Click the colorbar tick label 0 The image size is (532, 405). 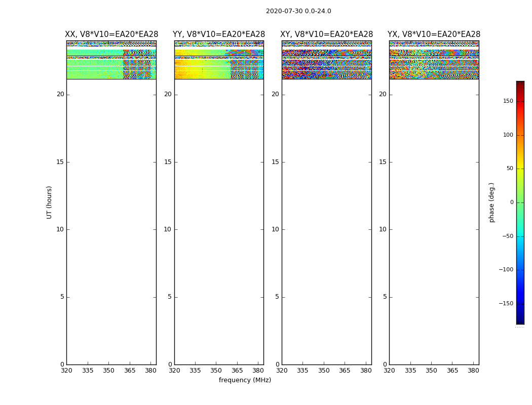511,202
